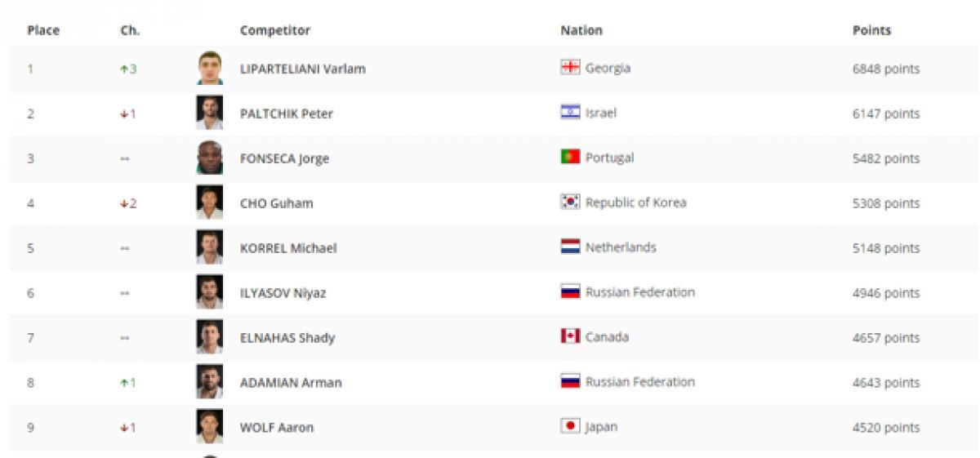Image resolution: width=980 pixels, height=458 pixels.
Task: Click the Georgia flag icon
Action: coord(570,69)
